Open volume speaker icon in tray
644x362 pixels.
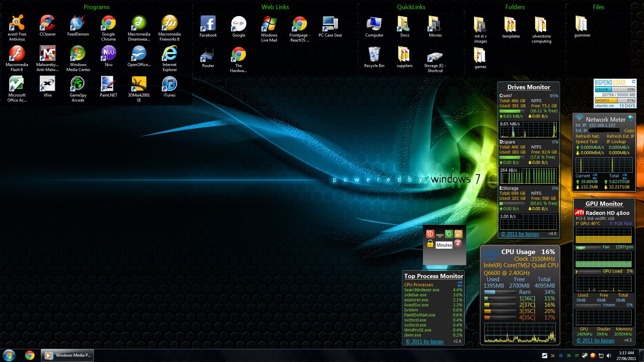609,356
